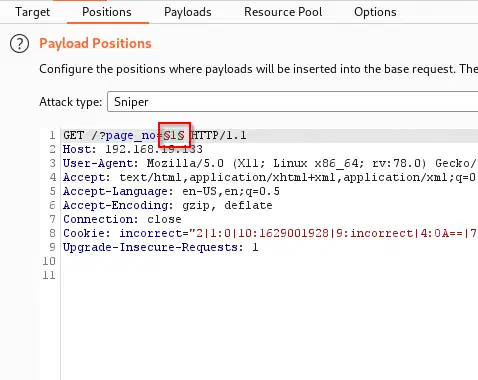Go to the Payloads tab
Viewport: 478px width, 380px height.
coord(188,12)
